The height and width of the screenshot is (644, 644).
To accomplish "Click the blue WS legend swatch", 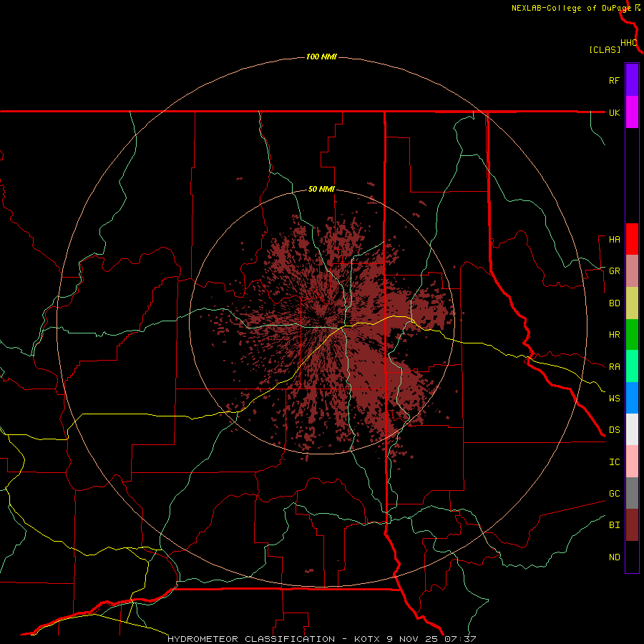I will click(632, 398).
